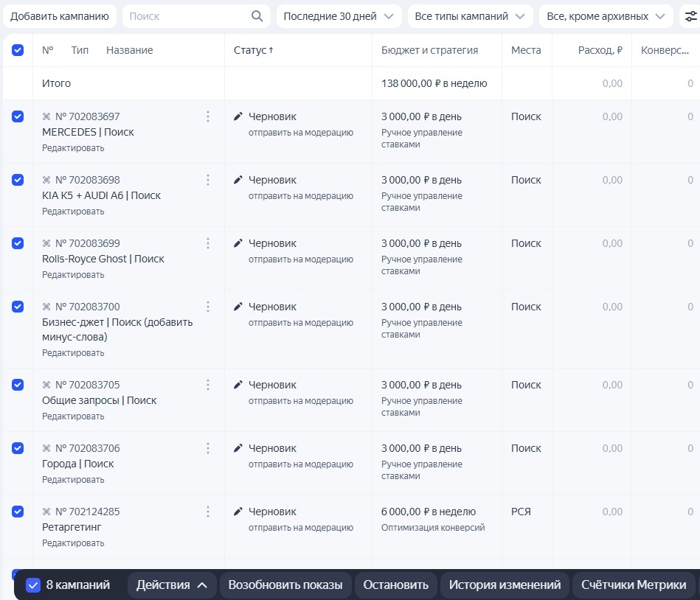This screenshot has width=700, height=600.
Task: Click Редактировать under MERCEDES | Поиск
Action: pyautogui.click(x=73, y=147)
